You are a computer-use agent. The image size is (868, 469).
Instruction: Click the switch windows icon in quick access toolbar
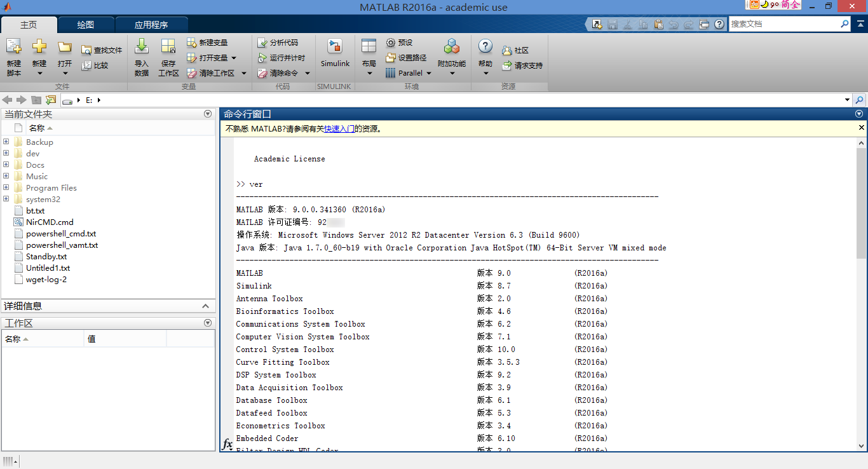(x=704, y=24)
